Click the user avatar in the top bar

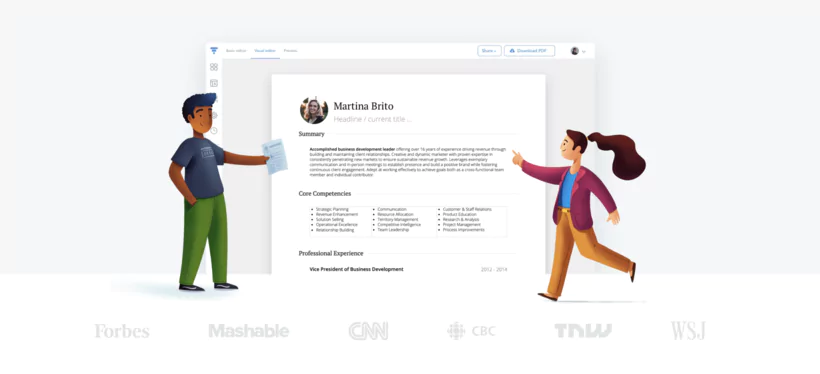click(575, 51)
